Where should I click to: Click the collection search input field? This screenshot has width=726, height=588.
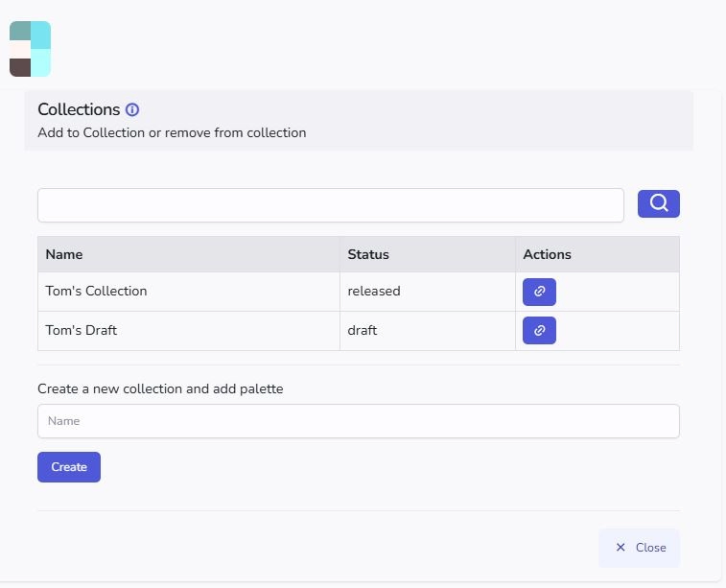point(331,205)
